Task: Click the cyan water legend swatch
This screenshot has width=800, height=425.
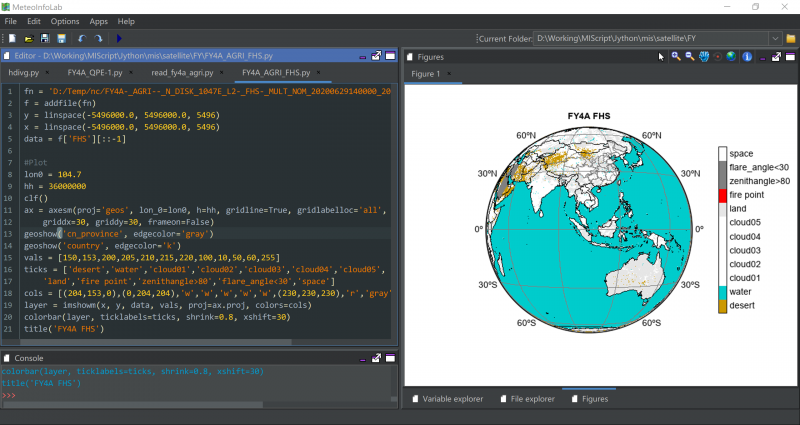Action: (x=721, y=291)
